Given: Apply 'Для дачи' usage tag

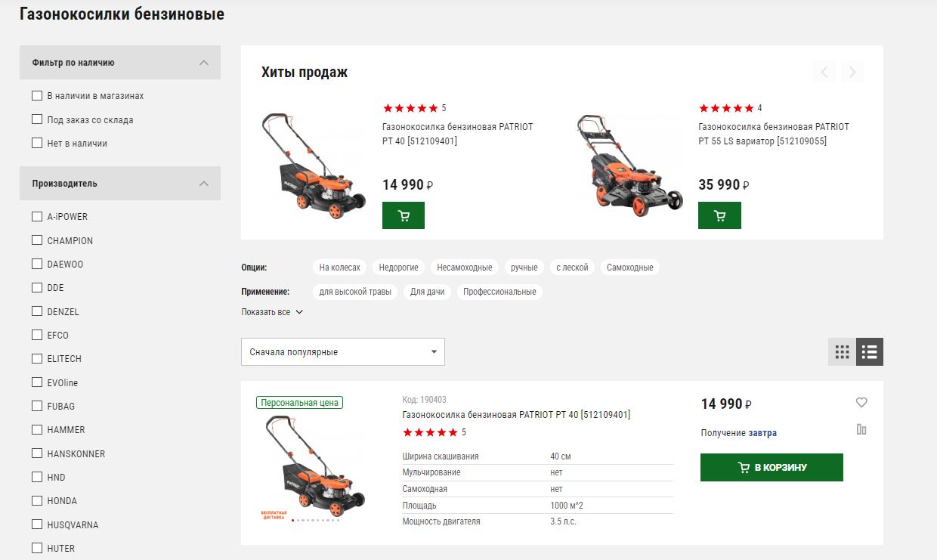Looking at the screenshot, I should pos(428,292).
